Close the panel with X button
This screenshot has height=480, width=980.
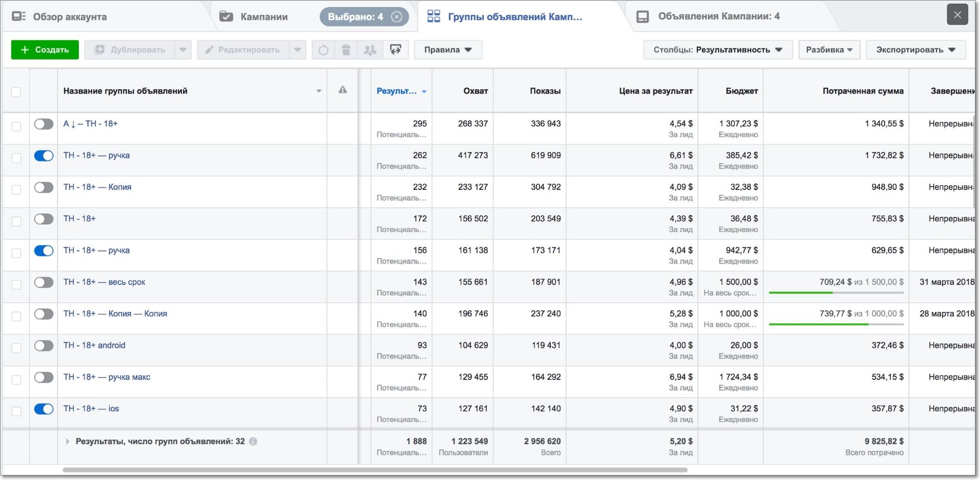(957, 15)
